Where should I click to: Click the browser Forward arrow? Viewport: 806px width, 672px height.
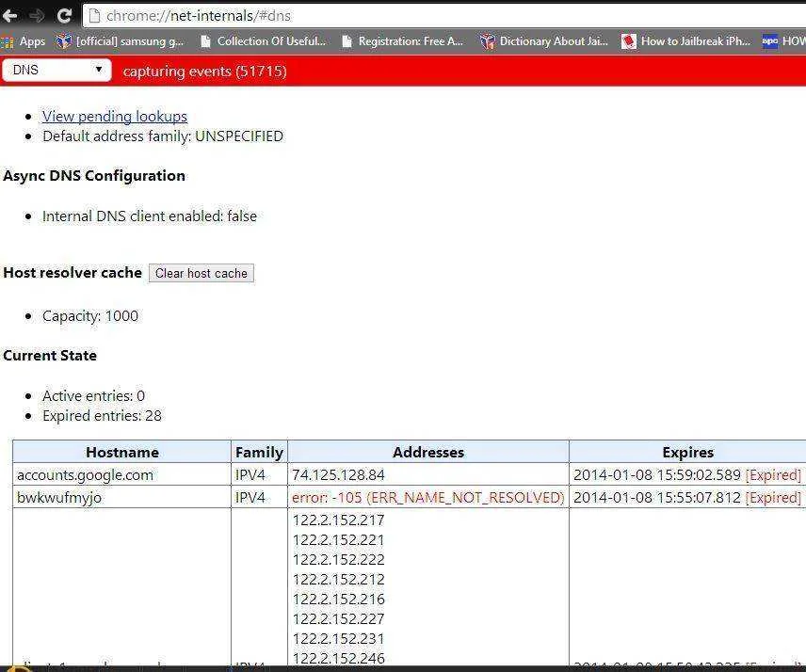[37, 16]
